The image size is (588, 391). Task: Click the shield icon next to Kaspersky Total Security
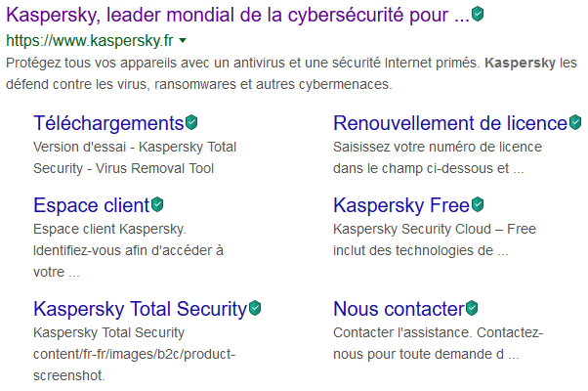[x=255, y=309]
